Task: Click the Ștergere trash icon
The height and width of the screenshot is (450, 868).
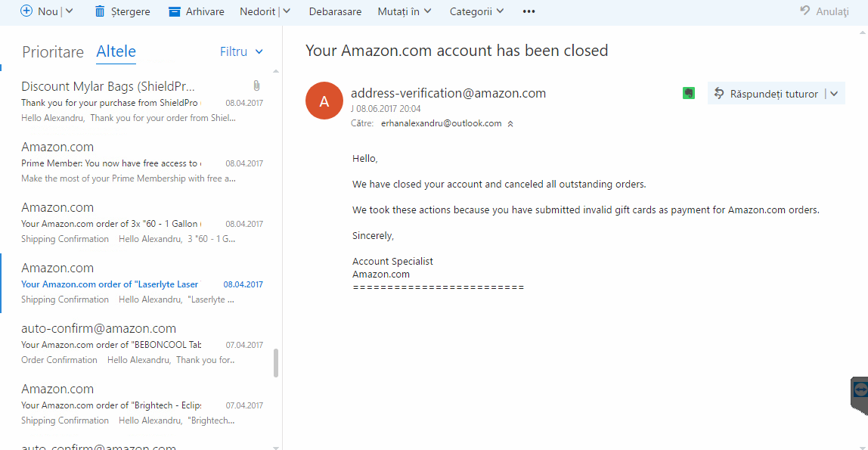Action: click(x=100, y=11)
